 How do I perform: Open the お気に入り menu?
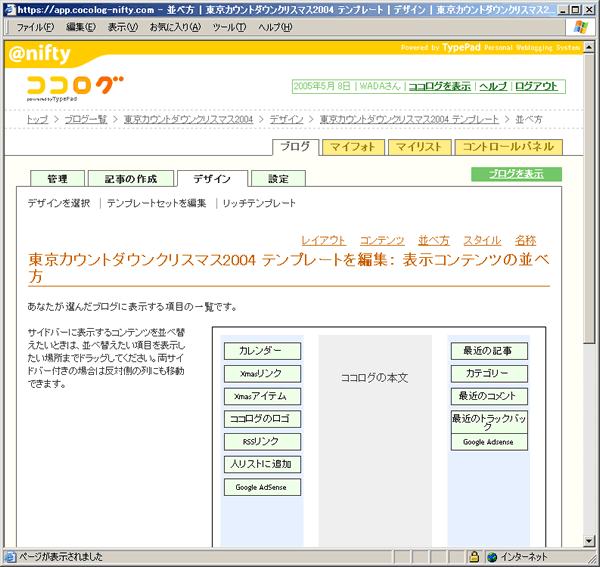[175, 27]
